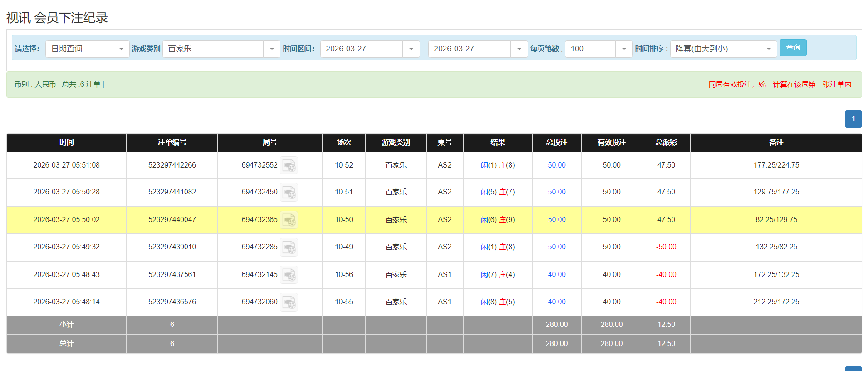Image resolution: width=868 pixels, height=371 pixels.
Task: Open the per-page count 100 dropdown
Action: 623,49
